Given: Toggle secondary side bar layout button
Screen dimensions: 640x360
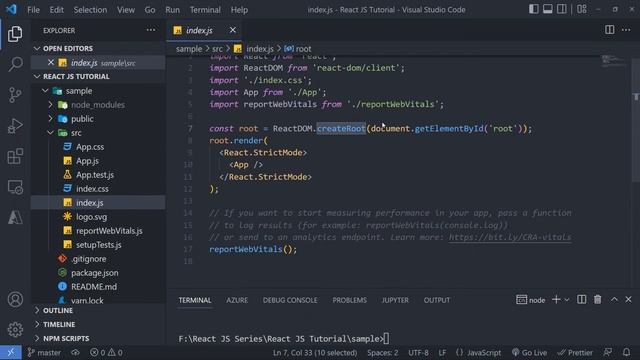Looking at the screenshot, I should (x=562, y=9).
